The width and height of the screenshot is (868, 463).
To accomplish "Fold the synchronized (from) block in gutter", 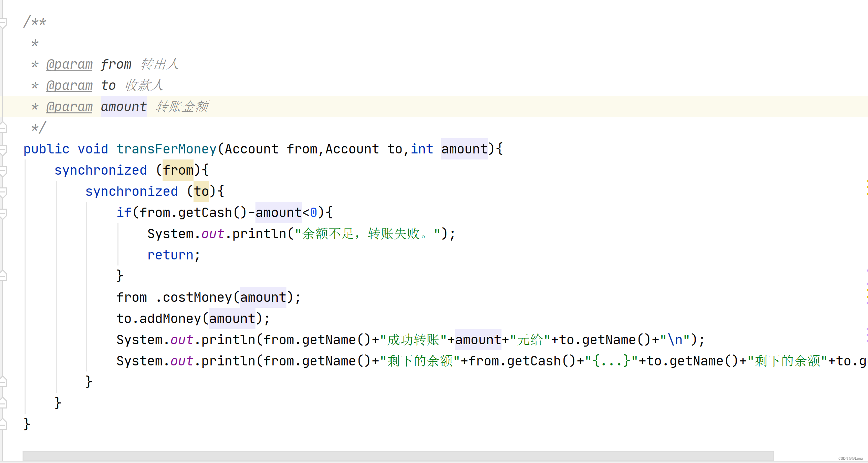I will coord(3,171).
